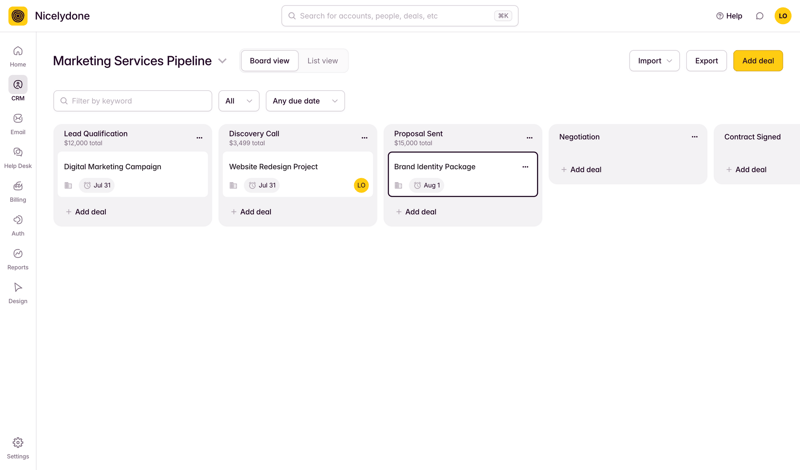Open the chat messages icon
The width and height of the screenshot is (800, 470).
760,16
